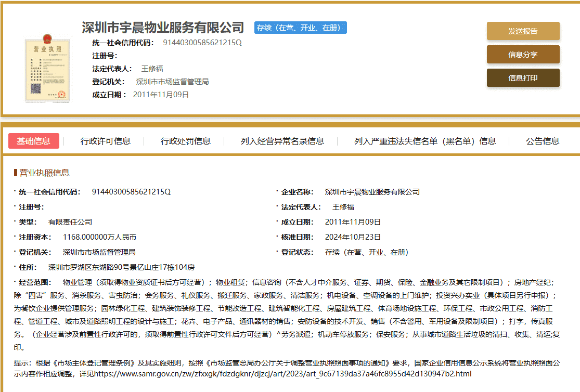Click the credit code in the header area
580x392 pixels.
pyautogui.click(x=202, y=43)
